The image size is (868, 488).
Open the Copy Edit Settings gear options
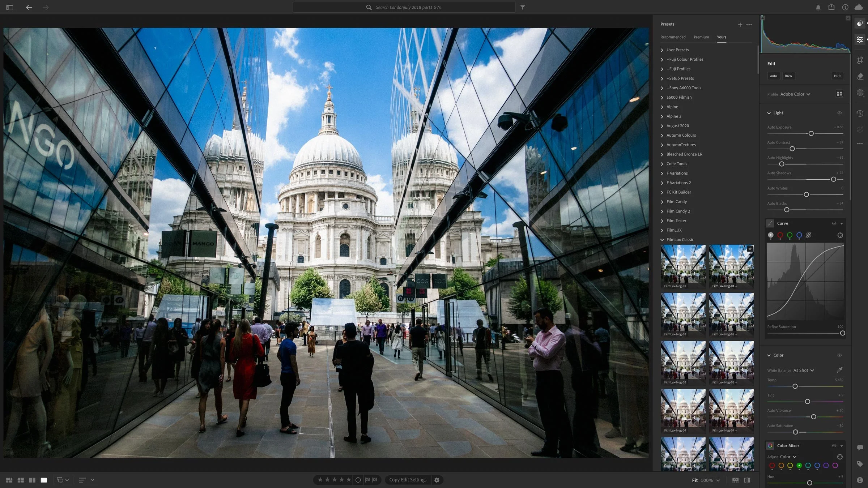(437, 480)
